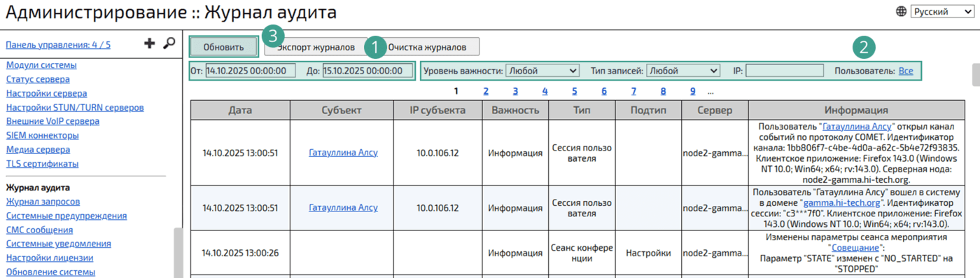Viewport: 980px width, 278px height.
Task: Open Настройки STUN/TURN серверов in sidebar
Action: point(75,107)
